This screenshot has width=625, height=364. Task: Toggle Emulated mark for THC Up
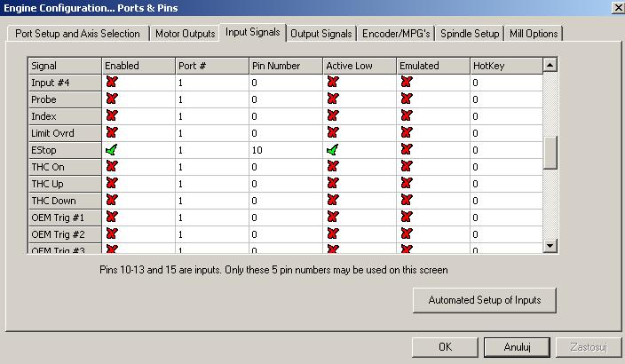[x=407, y=183]
